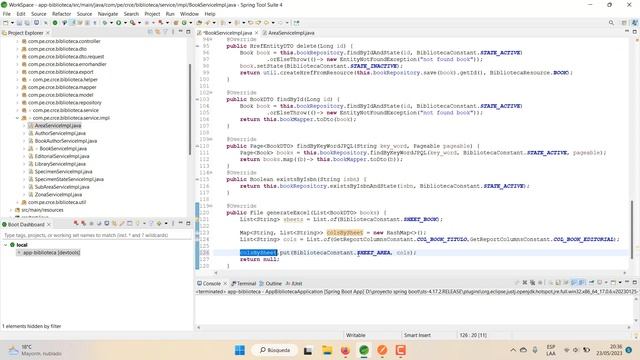Click Open Console icon in Boot Dashboard
The width and height of the screenshot is (640, 360).
pyautogui.click(x=107, y=223)
